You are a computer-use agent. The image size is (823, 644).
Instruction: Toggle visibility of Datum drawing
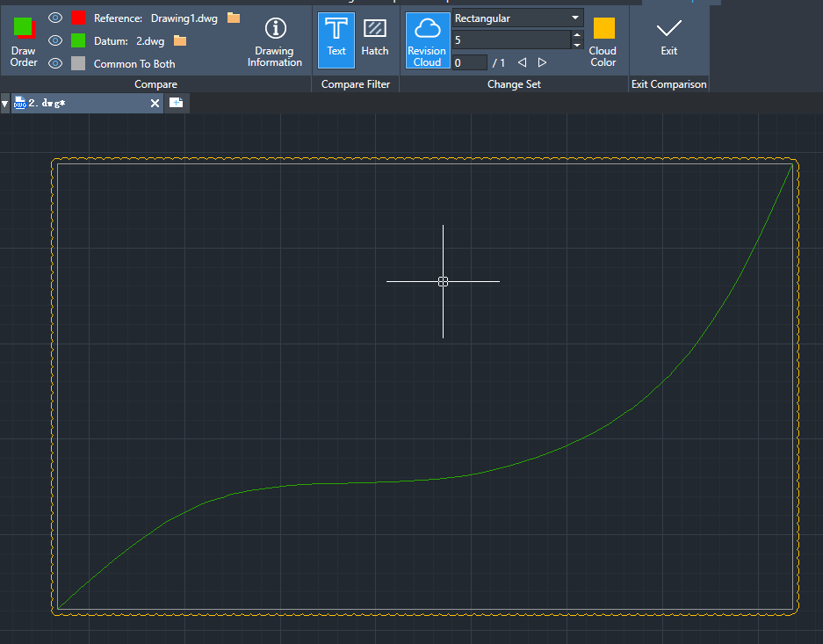[55, 40]
